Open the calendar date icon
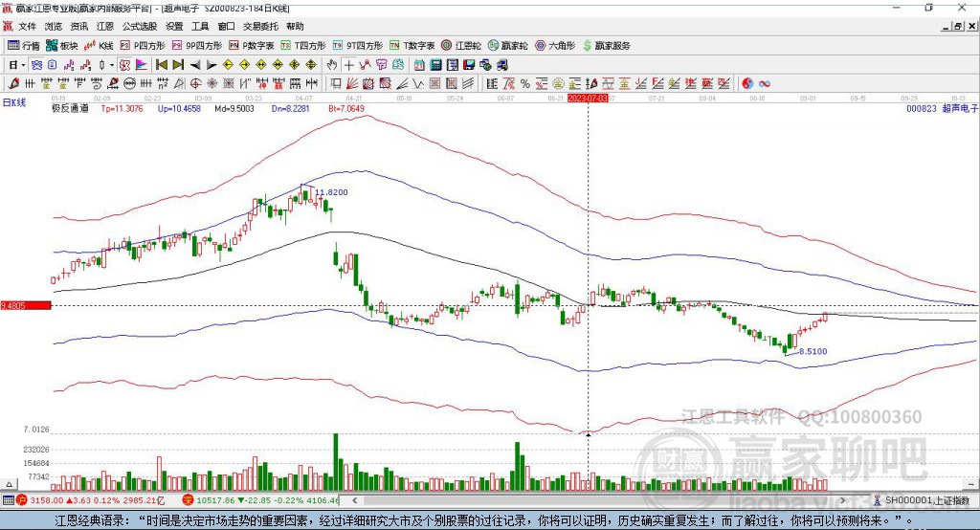This screenshot has height=530, width=980. point(419,65)
